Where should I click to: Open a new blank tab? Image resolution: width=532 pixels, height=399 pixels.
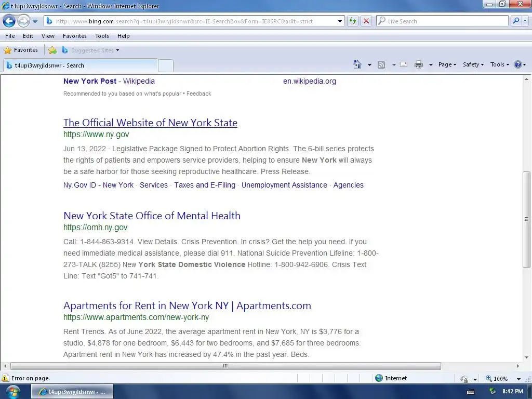166,65
